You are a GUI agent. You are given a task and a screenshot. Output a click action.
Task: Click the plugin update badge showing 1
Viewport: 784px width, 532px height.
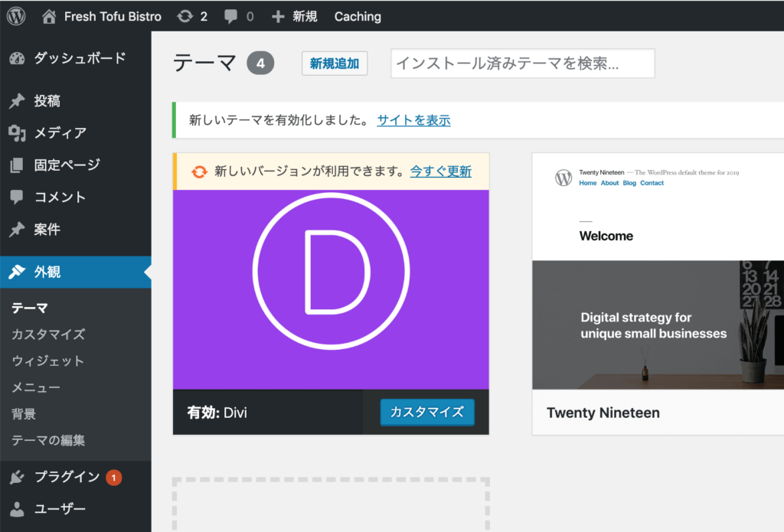(x=113, y=478)
